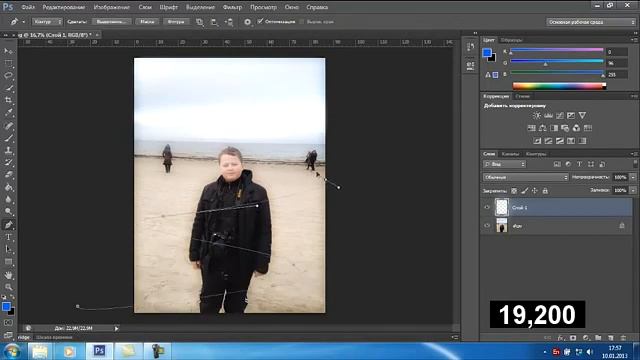Image resolution: width=640 pixels, height=360 pixels.
Task: Select the Move tool
Action: (8, 51)
